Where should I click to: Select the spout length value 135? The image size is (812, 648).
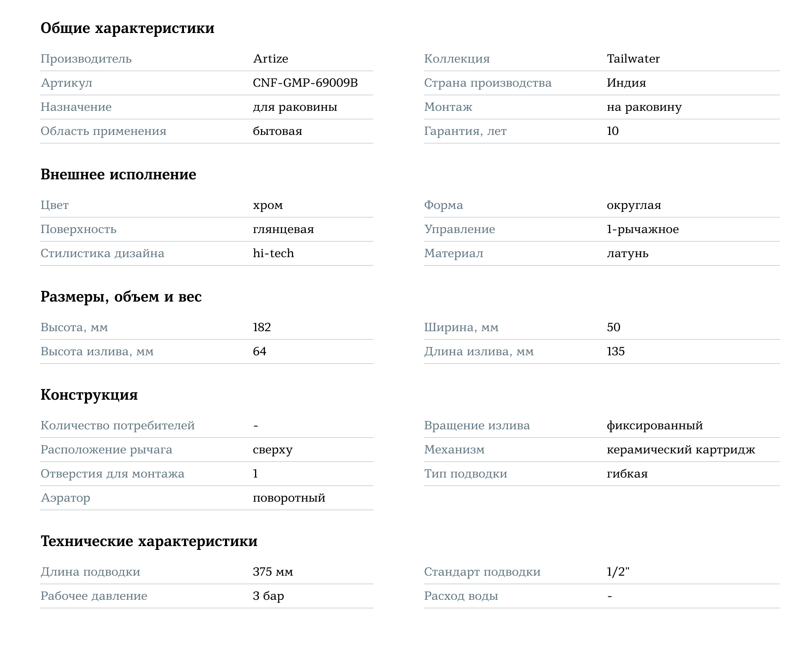click(616, 351)
